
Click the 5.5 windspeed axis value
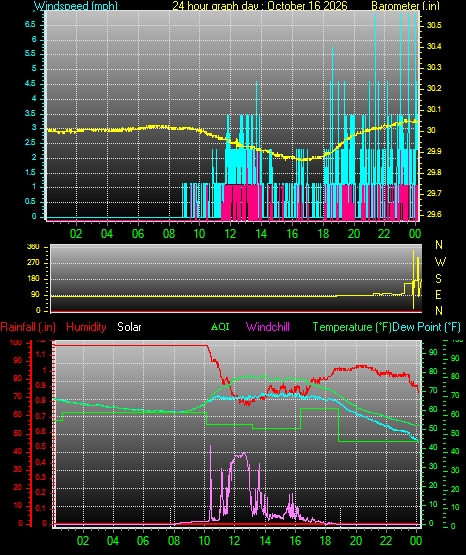tap(30, 53)
